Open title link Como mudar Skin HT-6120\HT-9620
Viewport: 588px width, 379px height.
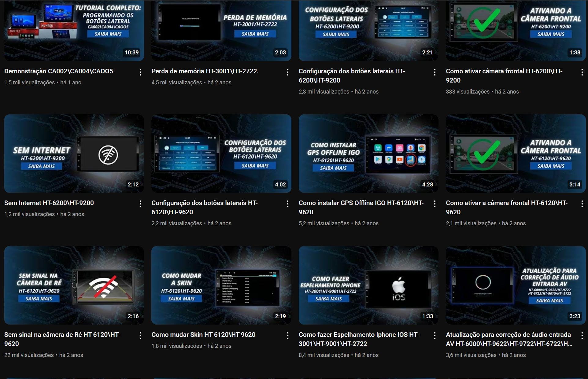point(203,335)
